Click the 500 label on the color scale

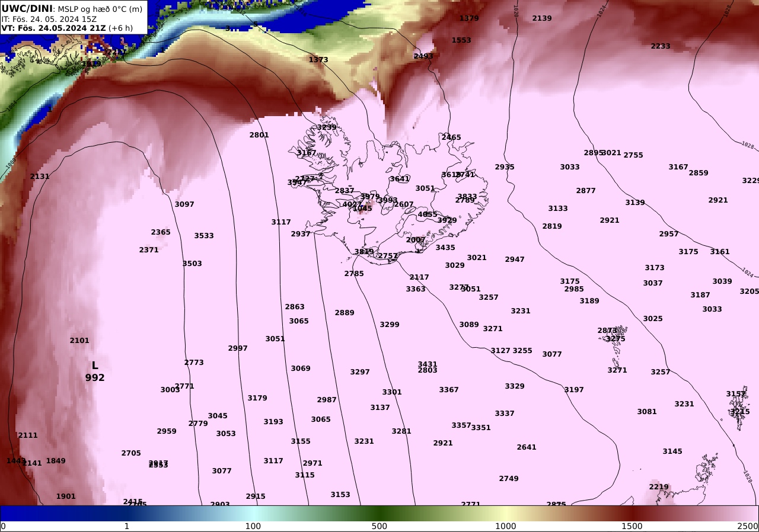[x=379, y=526]
